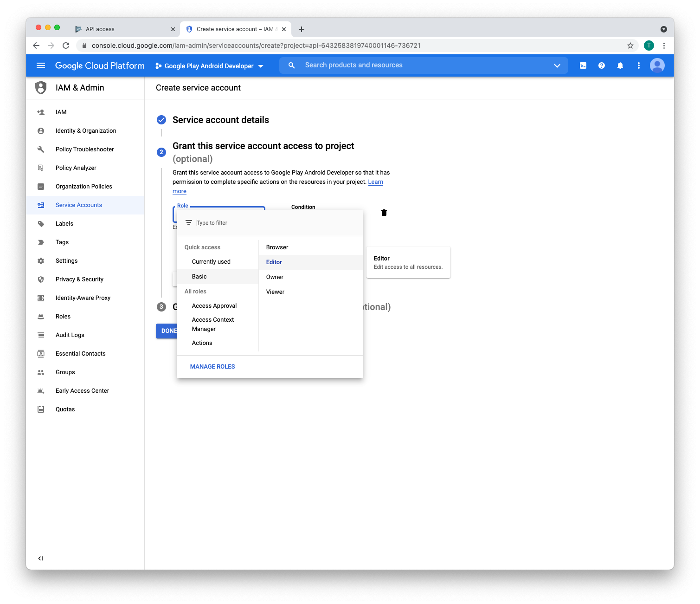Click the Settings gear icon in sidebar

point(41,260)
